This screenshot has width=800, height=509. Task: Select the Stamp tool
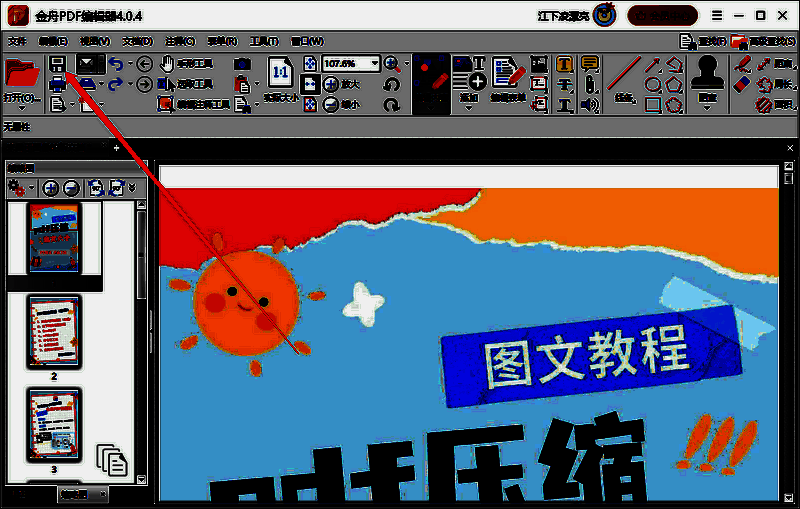(707, 73)
